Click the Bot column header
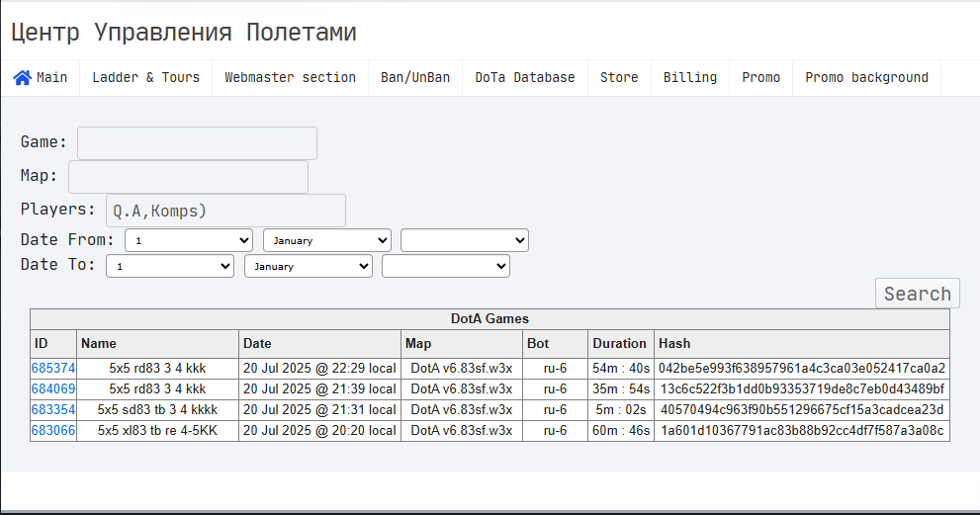This screenshot has height=515, width=980. coord(555,343)
